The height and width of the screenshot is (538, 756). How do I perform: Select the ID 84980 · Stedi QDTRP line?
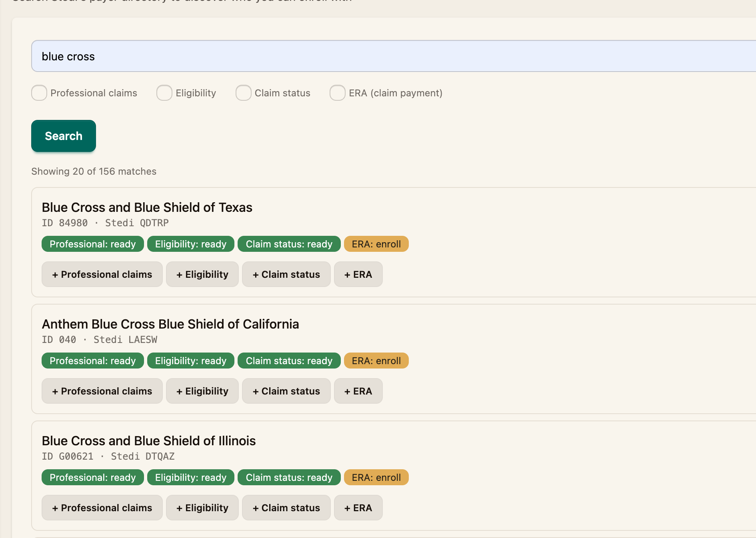pos(105,223)
